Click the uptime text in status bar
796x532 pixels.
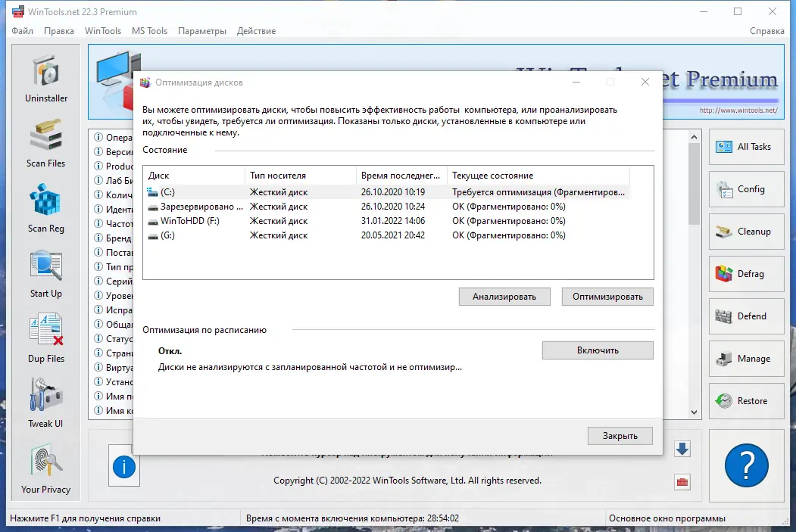(x=352, y=518)
